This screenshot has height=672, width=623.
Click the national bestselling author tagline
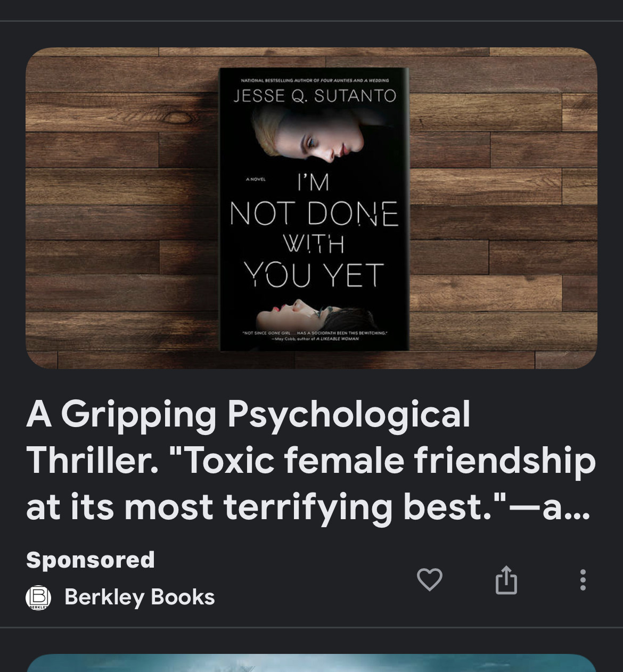(315, 80)
